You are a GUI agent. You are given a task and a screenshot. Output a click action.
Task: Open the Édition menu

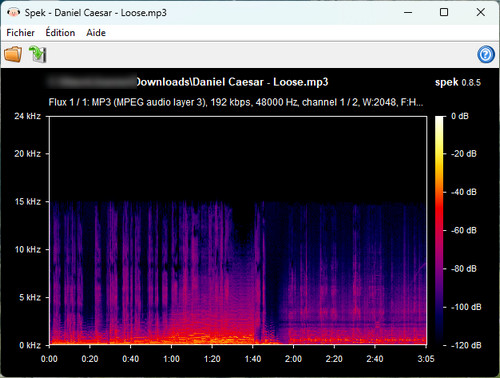tap(60, 33)
